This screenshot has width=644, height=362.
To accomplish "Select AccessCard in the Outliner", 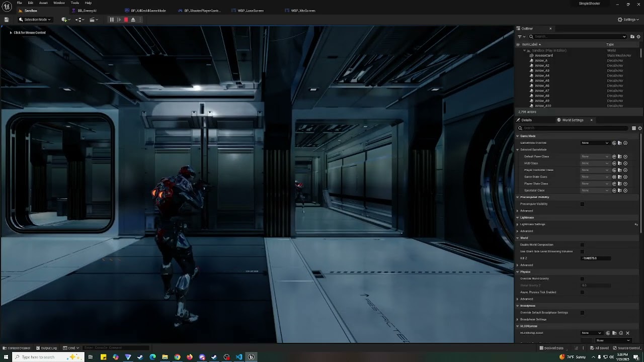I will [543, 55].
